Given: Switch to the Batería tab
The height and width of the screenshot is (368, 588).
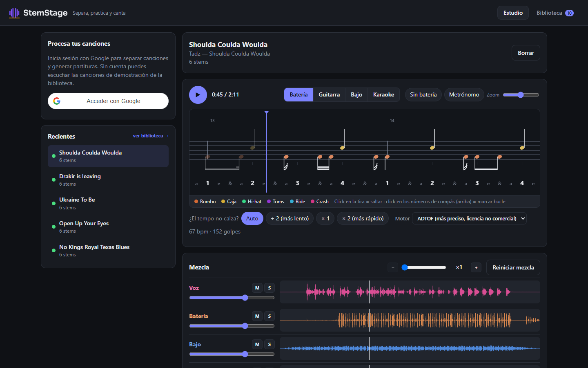Looking at the screenshot, I should [x=299, y=94].
